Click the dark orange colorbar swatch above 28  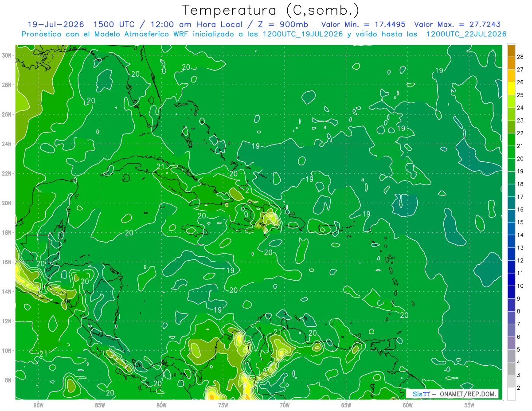tap(511, 51)
